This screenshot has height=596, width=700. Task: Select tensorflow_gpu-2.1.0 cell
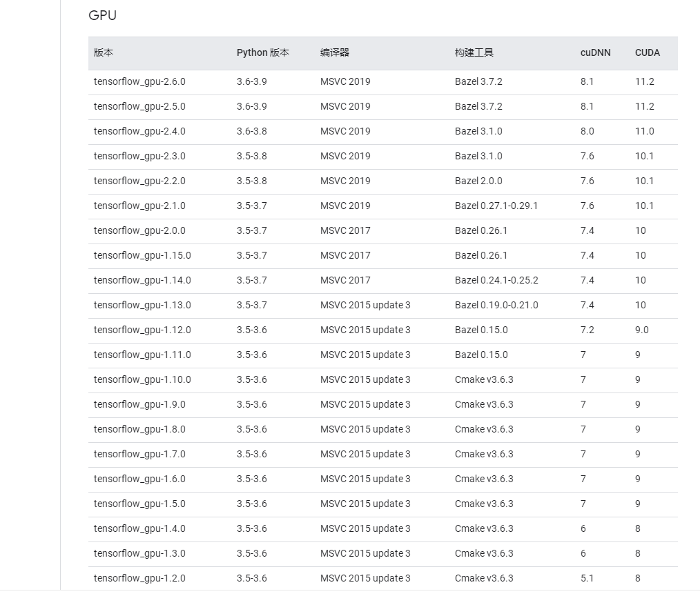(x=139, y=206)
